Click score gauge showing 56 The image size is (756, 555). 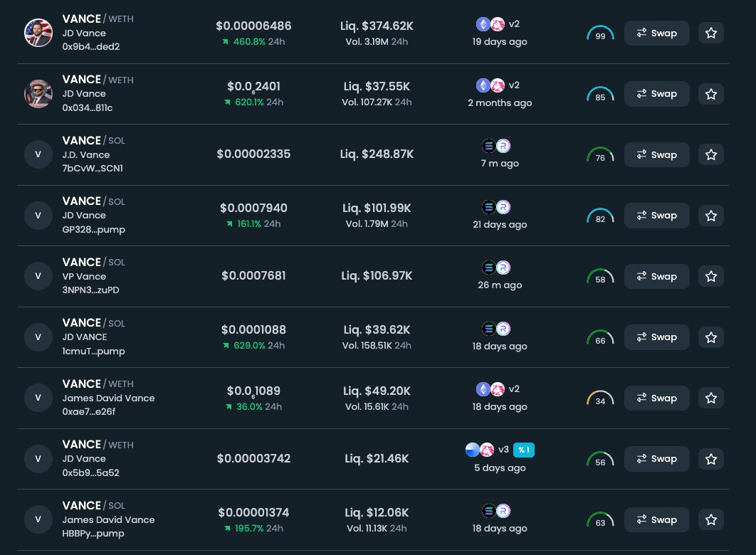(x=600, y=459)
